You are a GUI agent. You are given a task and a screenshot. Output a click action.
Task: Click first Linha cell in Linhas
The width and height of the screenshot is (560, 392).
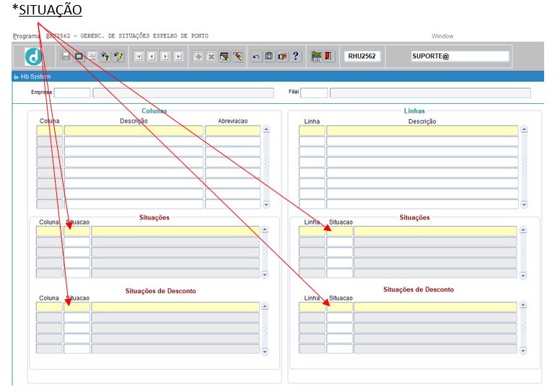[x=312, y=131]
